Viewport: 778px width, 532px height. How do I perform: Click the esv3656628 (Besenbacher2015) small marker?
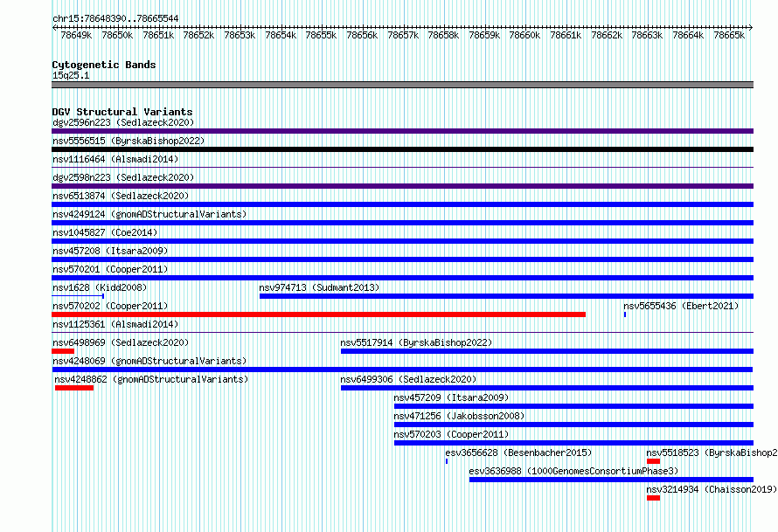pos(447,461)
